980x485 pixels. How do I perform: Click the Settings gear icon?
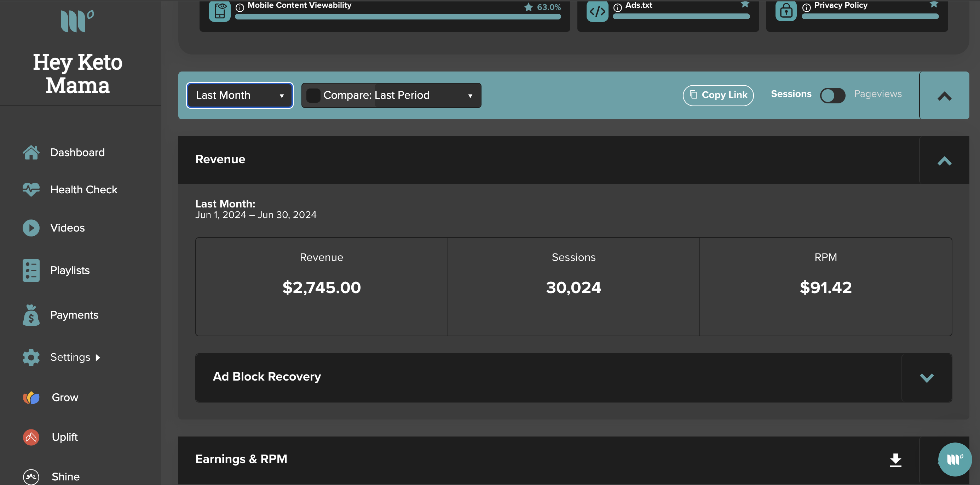[31, 358]
